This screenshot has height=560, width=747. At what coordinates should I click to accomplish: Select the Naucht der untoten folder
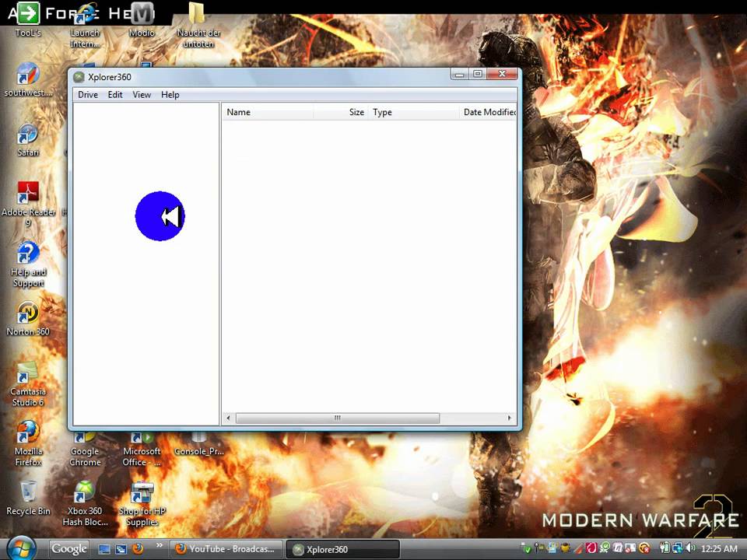pos(198,25)
